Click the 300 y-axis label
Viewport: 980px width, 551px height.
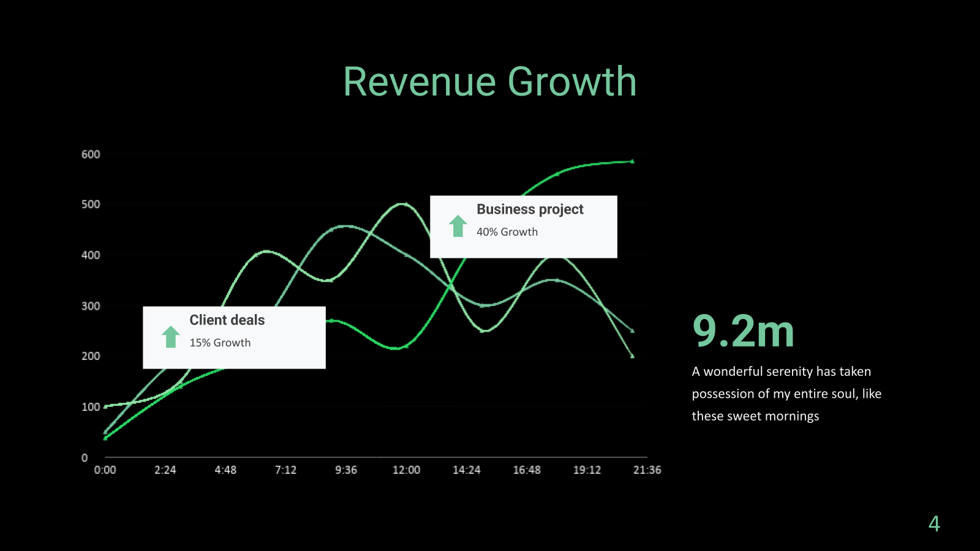coord(91,306)
